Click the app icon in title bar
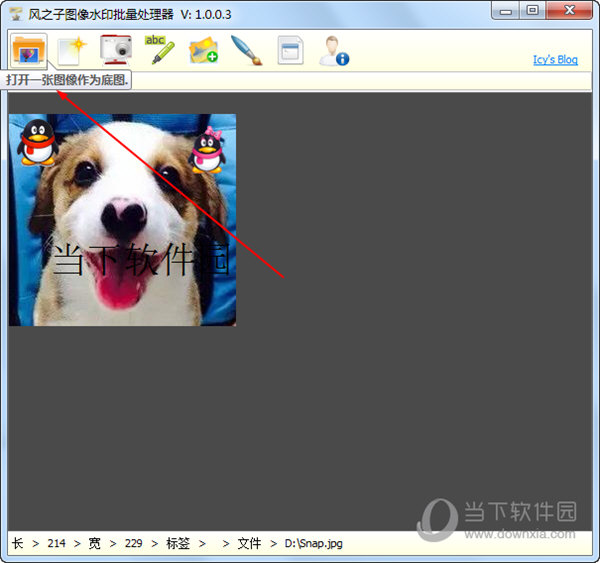Image resolution: width=600 pixels, height=563 pixels. (16, 13)
